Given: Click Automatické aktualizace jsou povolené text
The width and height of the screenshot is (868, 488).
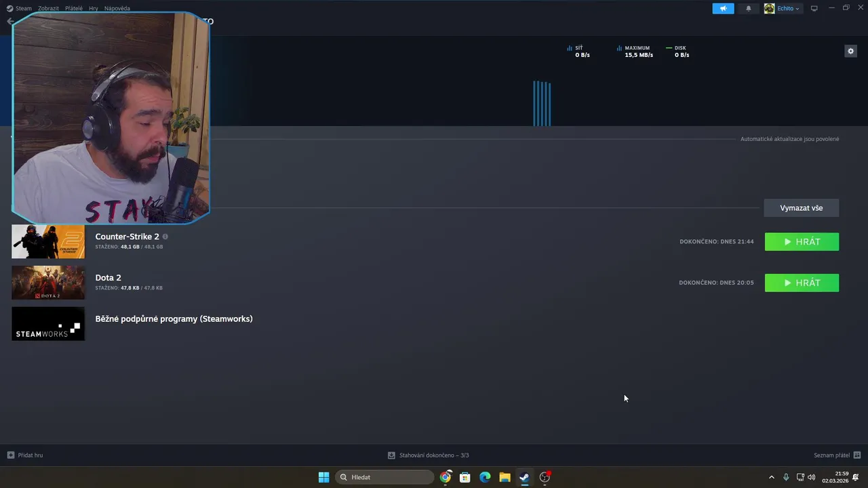Looking at the screenshot, I should click(789, 139).
